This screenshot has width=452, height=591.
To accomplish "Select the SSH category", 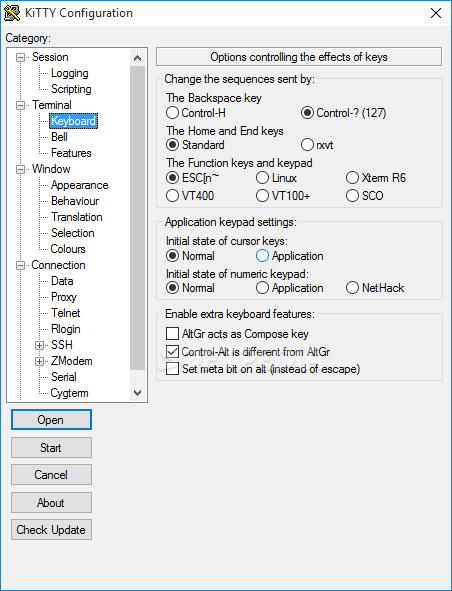I will pyautogui.click(x=62, y=345).
